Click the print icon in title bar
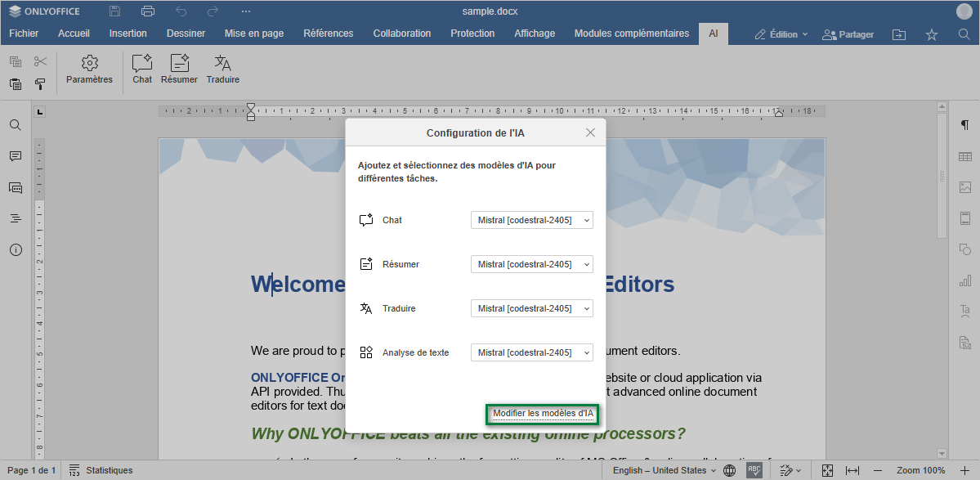 click(x=147, y=11)
